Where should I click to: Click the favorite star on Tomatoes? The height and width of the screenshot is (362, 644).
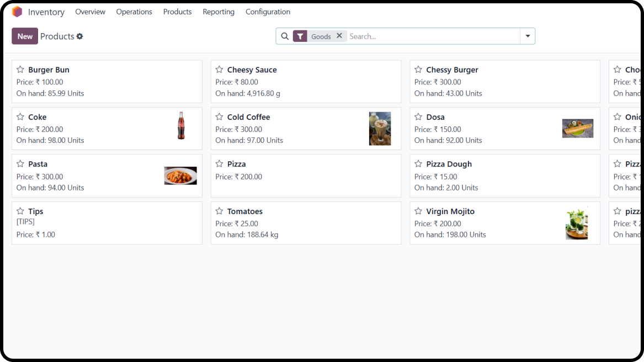219,211
